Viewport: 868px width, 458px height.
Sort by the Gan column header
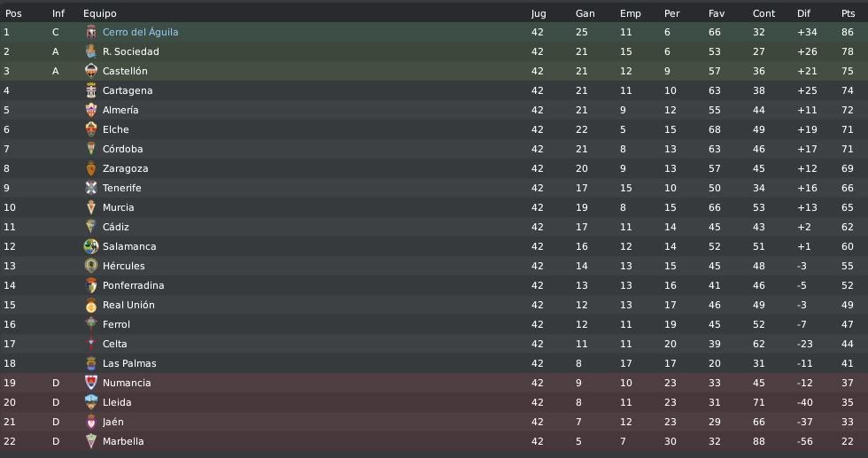click(585, 13)
